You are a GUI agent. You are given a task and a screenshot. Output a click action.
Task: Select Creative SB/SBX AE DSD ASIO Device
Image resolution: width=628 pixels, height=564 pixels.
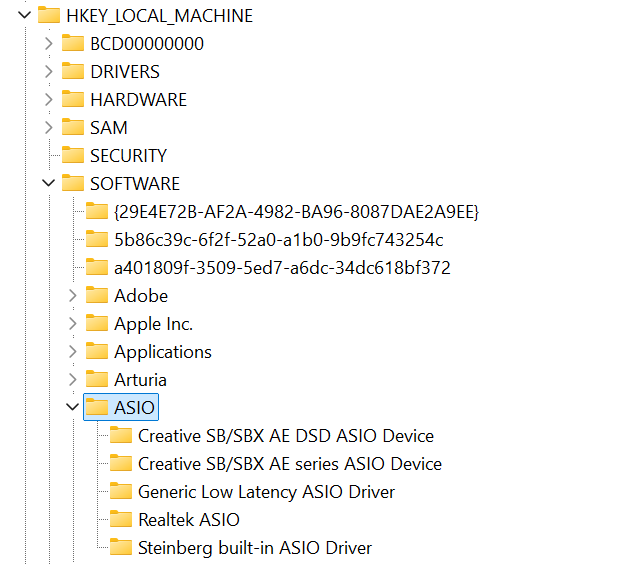[286, 436]
